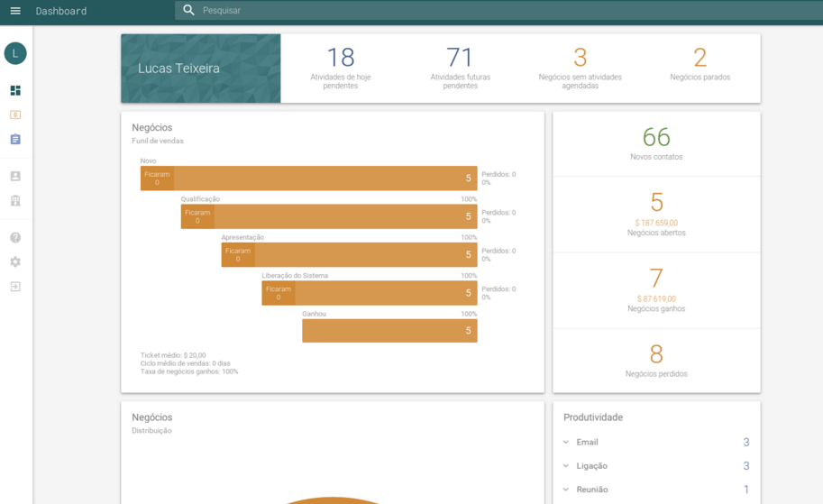Viewport: 823px width, 504px height.
Task: Open the 71 Atividades futuras pendentes
Action: pos(461,68)
